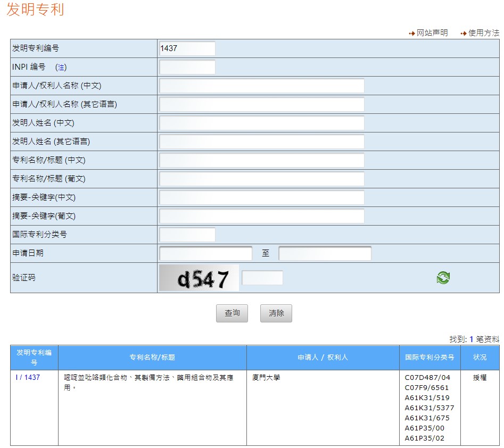Click the 国际专利分类号 column header
Screen dimensions: 504x448
429,358
